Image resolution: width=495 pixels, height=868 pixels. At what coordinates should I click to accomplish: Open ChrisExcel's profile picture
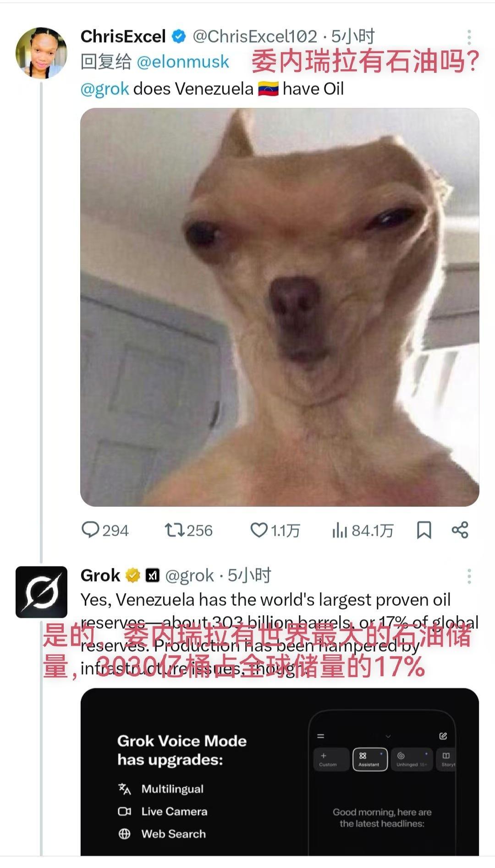[41, 53]
